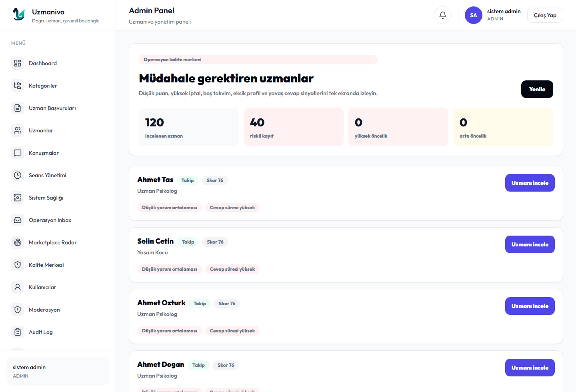Go to Operasyon Inbox

coord(58,220)
